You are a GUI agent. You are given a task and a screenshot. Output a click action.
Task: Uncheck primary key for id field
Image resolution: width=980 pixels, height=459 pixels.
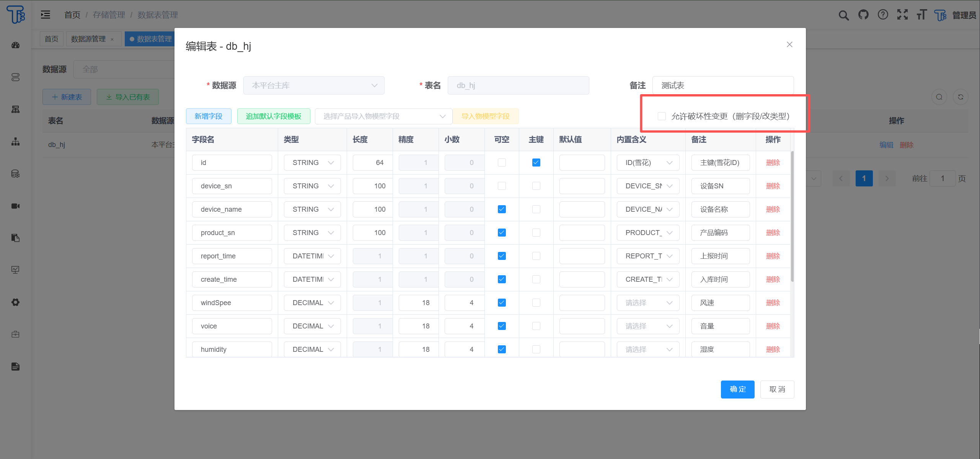[536, 163]
